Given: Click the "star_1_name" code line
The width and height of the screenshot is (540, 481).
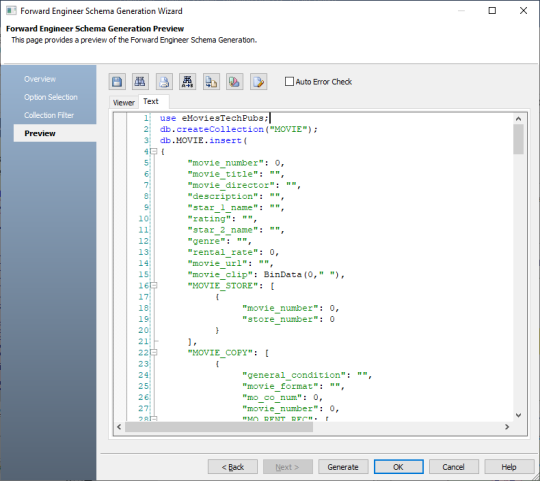Looking at the screenshot, I should tap(236, 208).
